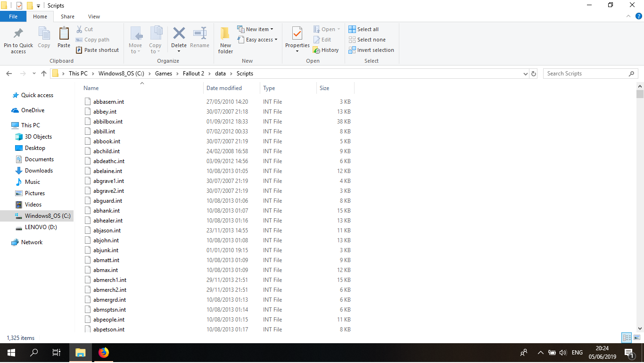The height and width of the screenshot is (363, 644).
Task: Switch to the Share tab
Action: 67,16
